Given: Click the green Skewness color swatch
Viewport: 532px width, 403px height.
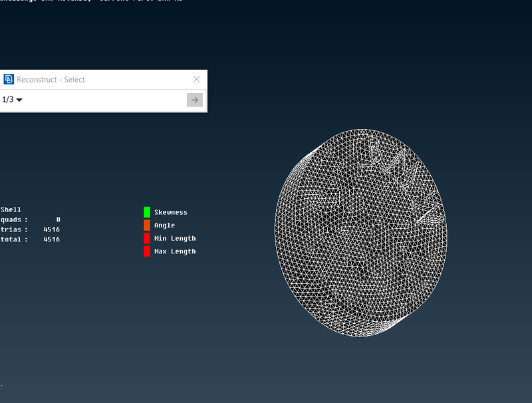Looking at the screenshot, I should pos(147,212).
